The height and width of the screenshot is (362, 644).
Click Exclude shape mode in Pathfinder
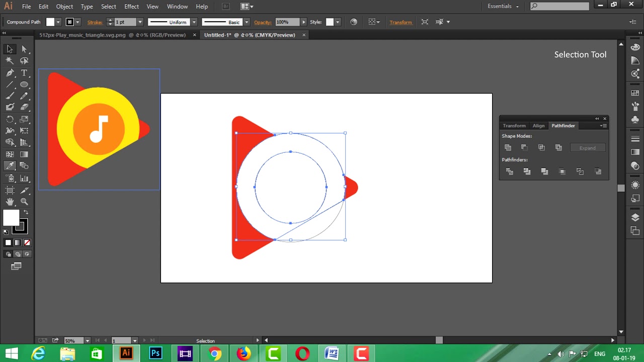(558, 147)
